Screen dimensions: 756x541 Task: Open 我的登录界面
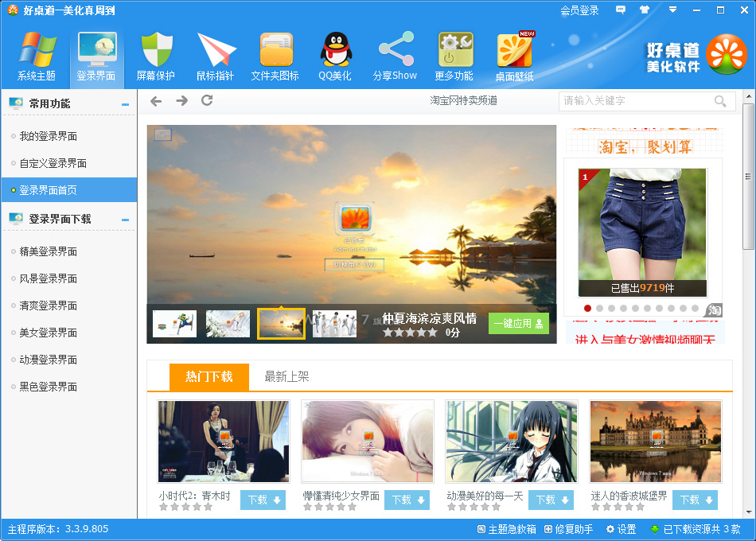tap(49, 137)
